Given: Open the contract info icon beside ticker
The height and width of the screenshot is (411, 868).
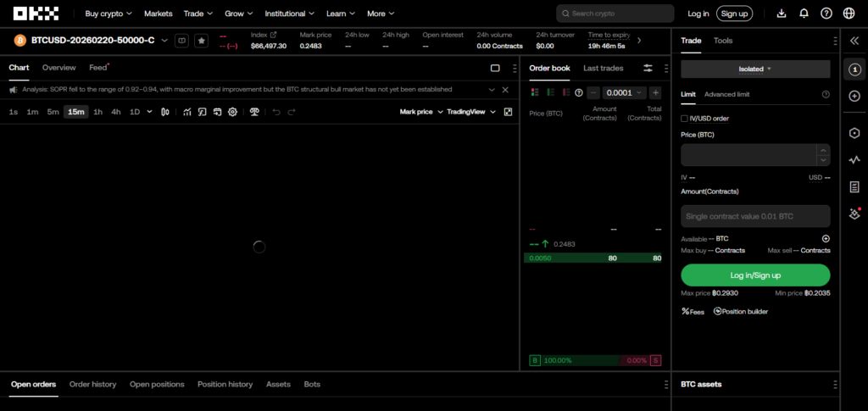Looking at the screenshot, I should [x=181, y=41].
